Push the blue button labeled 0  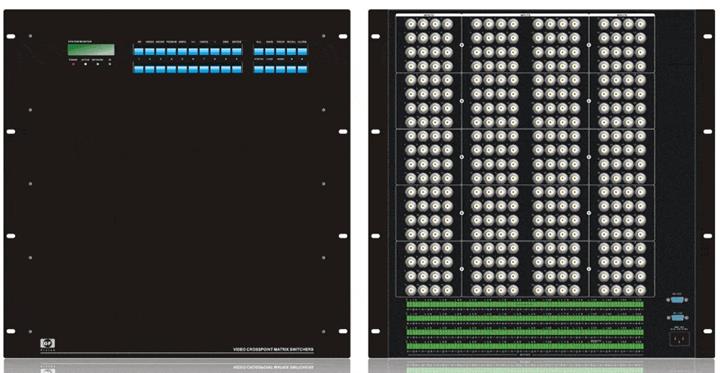coord(237,69)
